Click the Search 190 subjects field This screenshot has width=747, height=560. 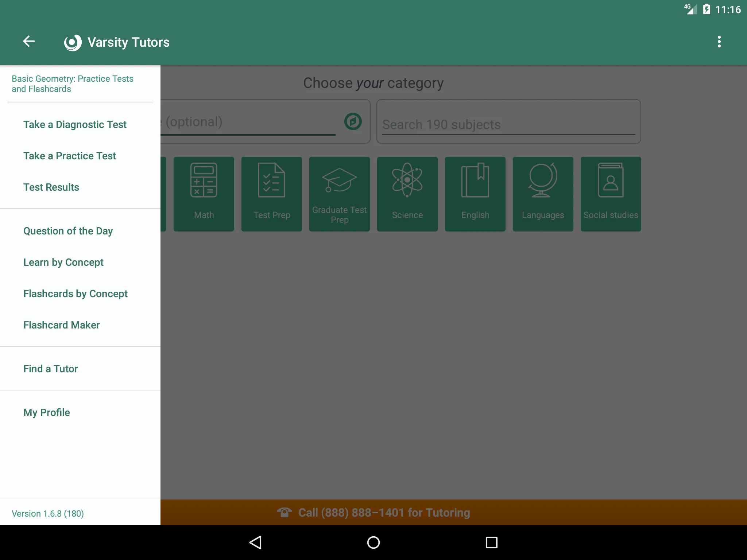point(507,124)
